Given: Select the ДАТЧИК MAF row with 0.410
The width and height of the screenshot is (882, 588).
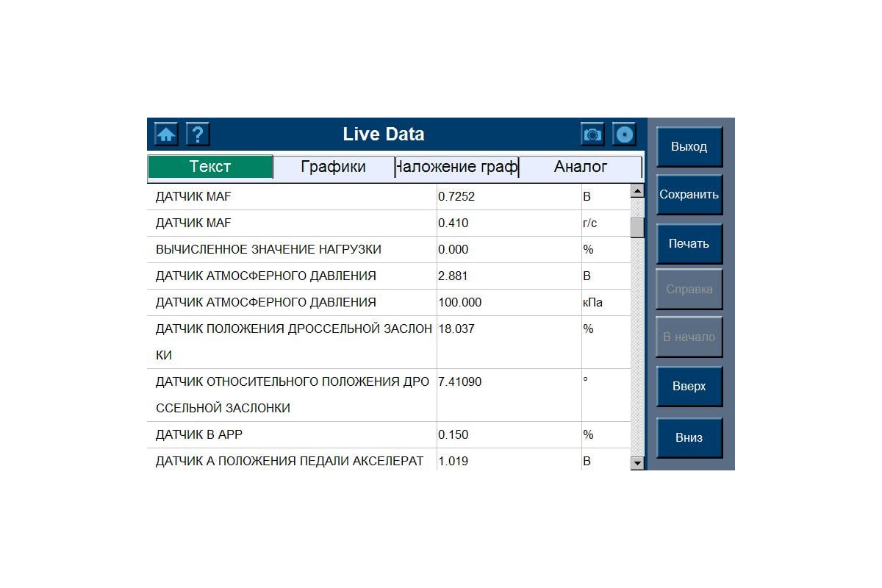Looking at the screenshot, I should [389, 223].
